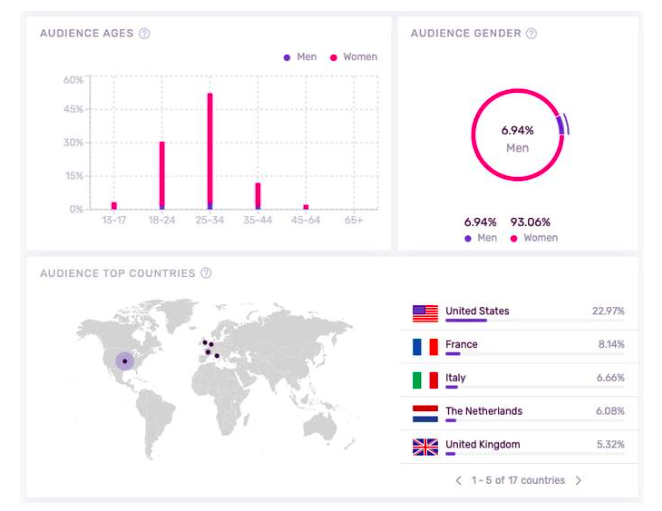Click the United Kingdom flag icon
This screenshot has width=662, height=511.
click(425, 447)
